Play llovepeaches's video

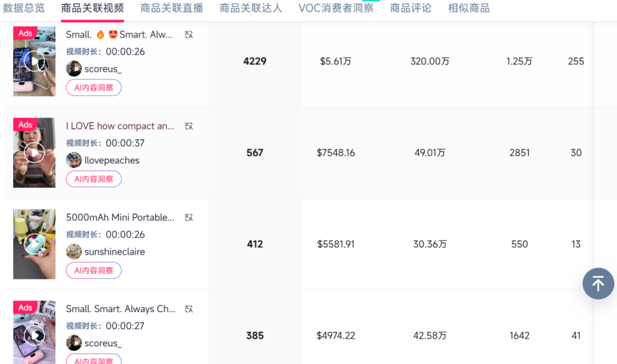(x=34, y=152)
